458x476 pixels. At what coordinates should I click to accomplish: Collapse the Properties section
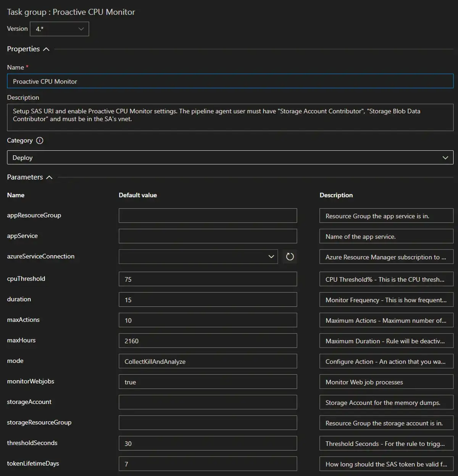click(x=46, y=49)
